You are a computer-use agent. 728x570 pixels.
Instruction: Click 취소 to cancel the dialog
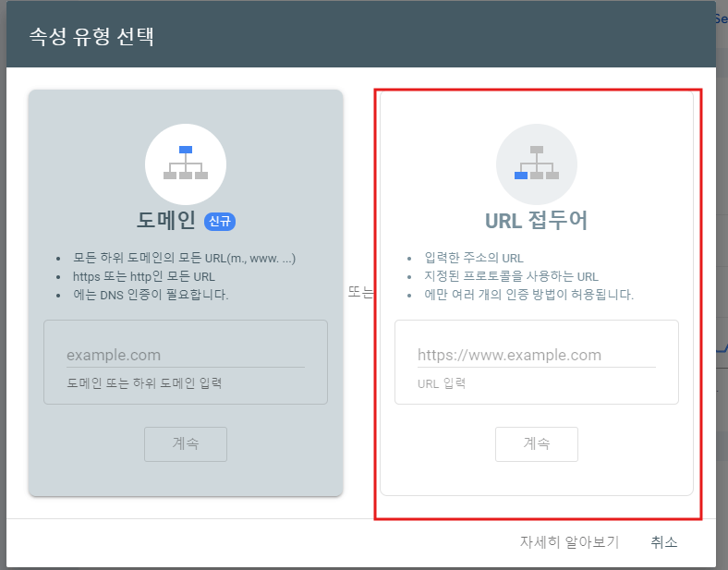click(664, 541)
